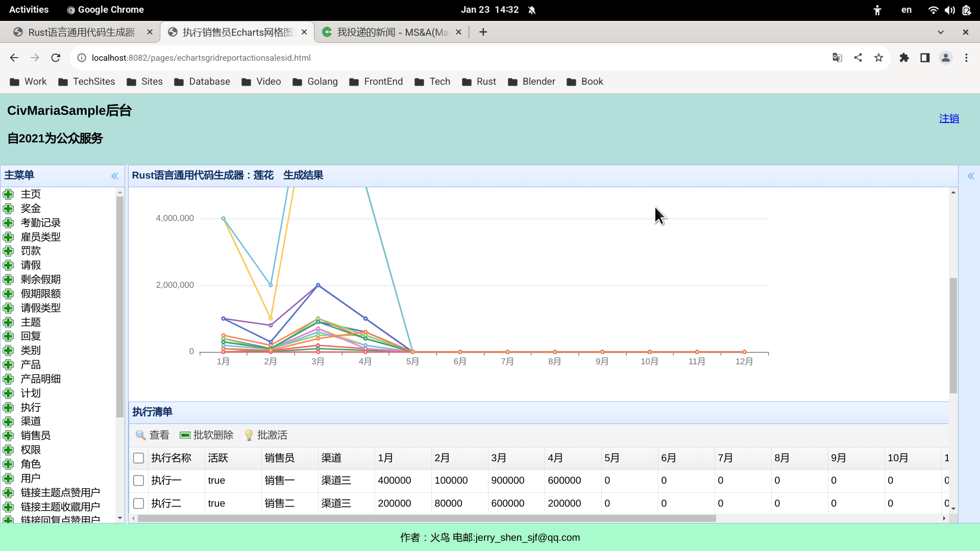
Task: Click the page reload icon
Action: pyautogui.click(x=56, y=58)
